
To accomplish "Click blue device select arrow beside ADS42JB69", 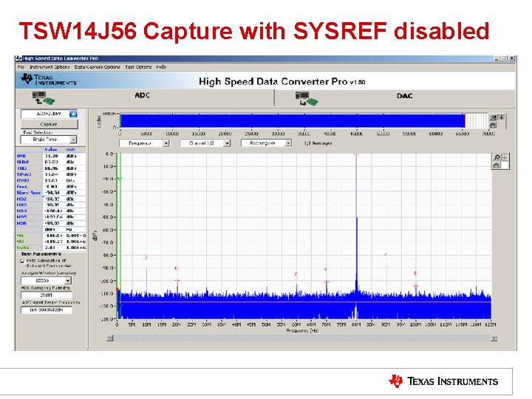I will click(73, 114).
